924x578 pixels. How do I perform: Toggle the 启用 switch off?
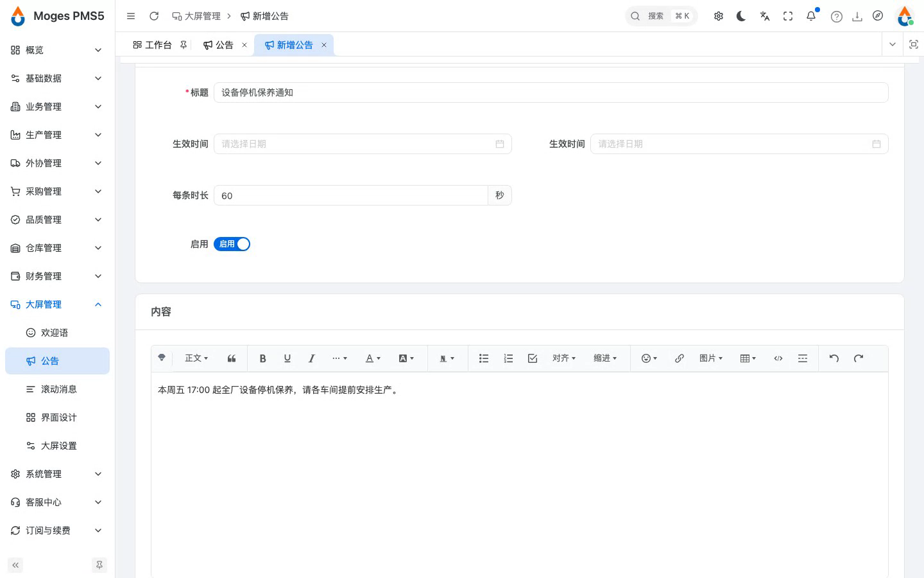[x=232, y=244]
